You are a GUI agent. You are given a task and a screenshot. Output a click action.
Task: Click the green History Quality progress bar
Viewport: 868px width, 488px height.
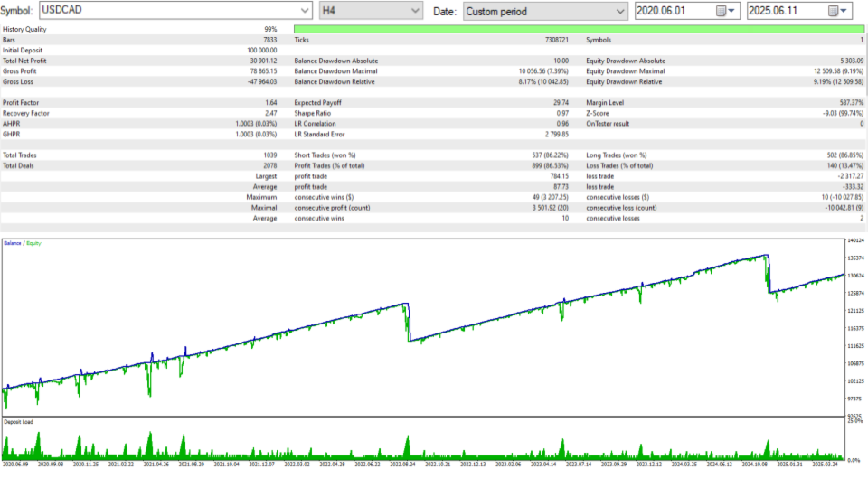579,29
